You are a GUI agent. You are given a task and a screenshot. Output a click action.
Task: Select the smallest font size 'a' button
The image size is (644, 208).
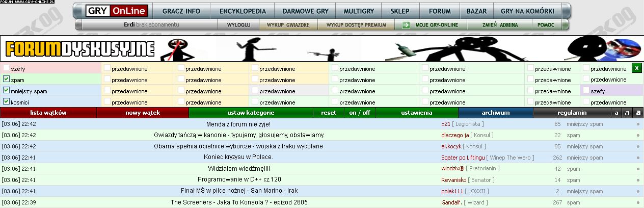coord(616,113)
